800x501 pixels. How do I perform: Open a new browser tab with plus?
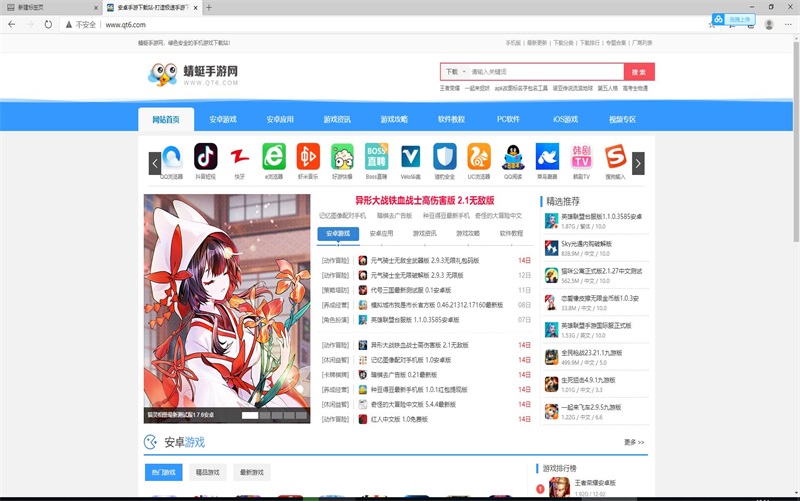coord(209,8)
